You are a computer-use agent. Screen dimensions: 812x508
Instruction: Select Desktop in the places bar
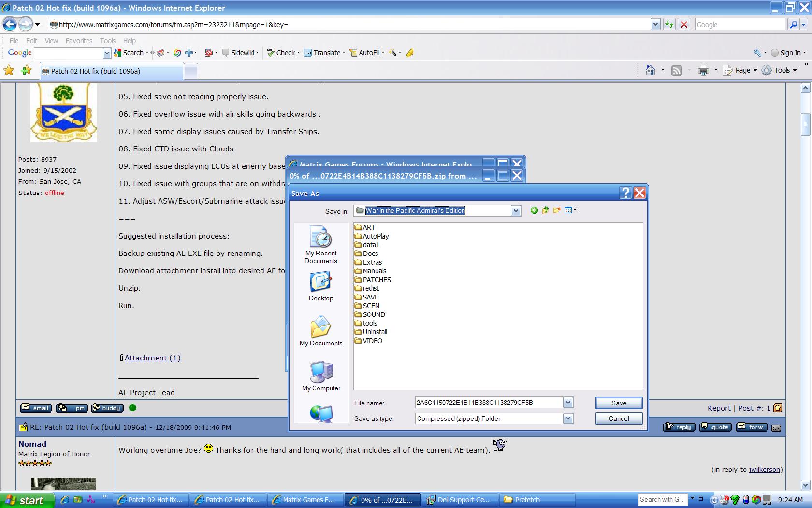[321, 286]
